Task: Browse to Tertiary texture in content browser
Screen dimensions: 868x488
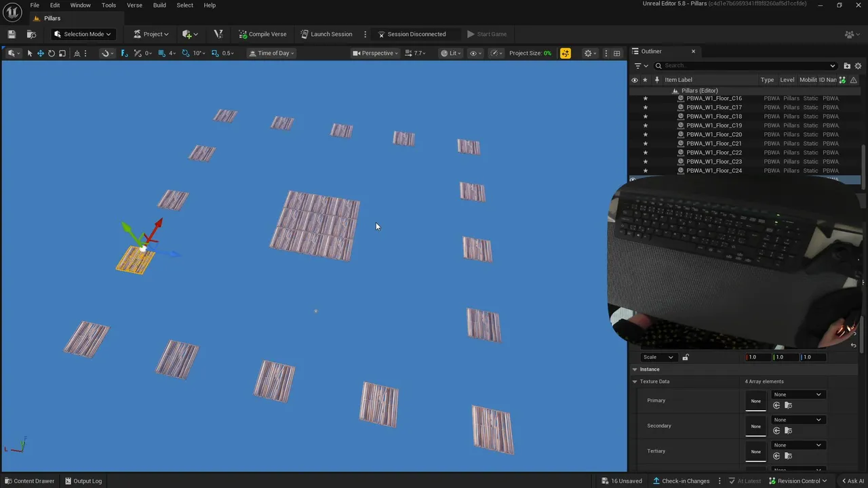Action: [x=788, y=455]
